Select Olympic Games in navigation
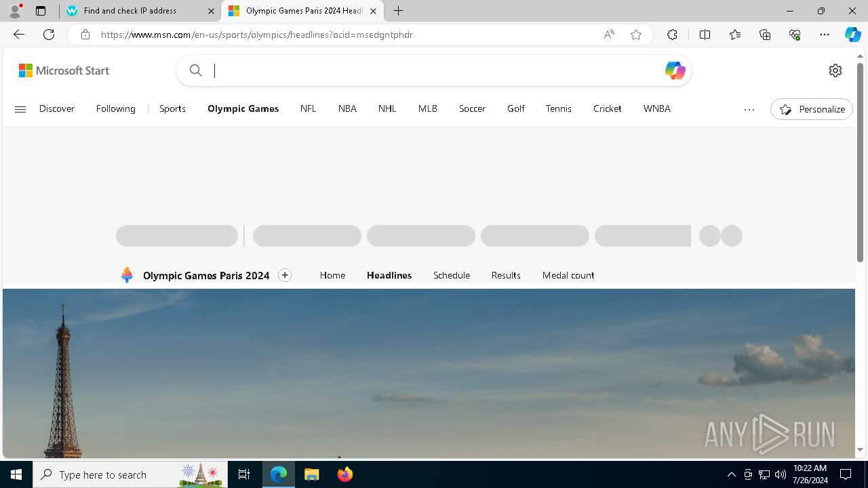The height and width of the screenshot is (488, 868). point(243,108)
